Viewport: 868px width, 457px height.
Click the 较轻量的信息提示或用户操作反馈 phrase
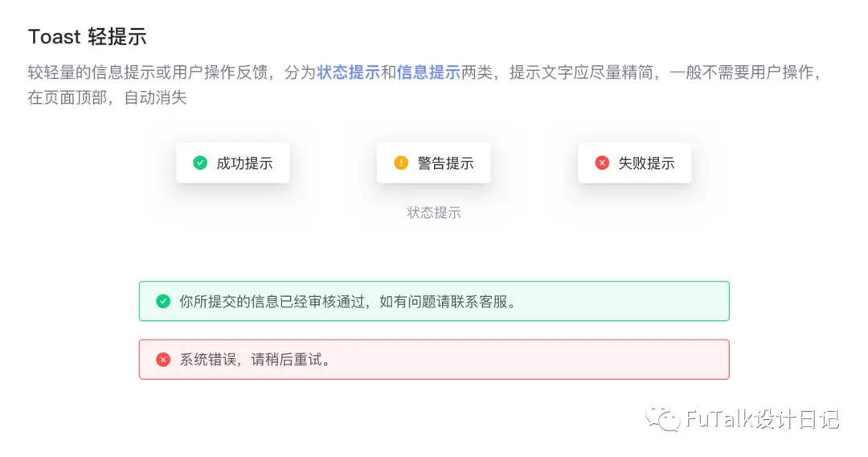pyautogui.click(x=148, y=72)
